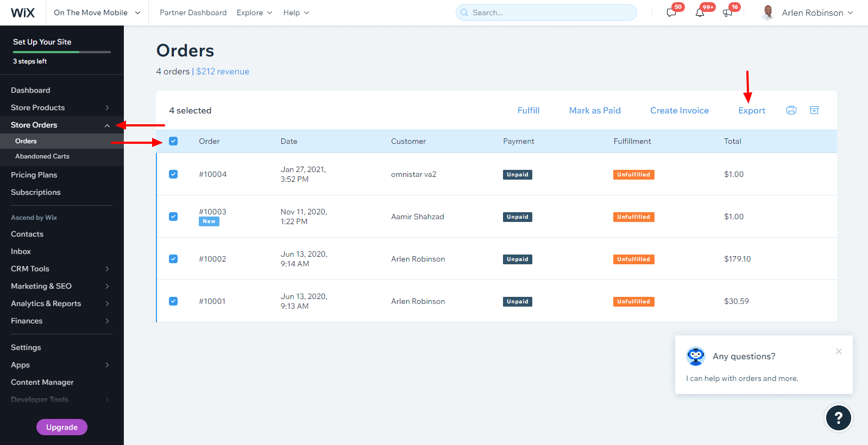
Task: Click the Order column header
Action: (209, 141)
